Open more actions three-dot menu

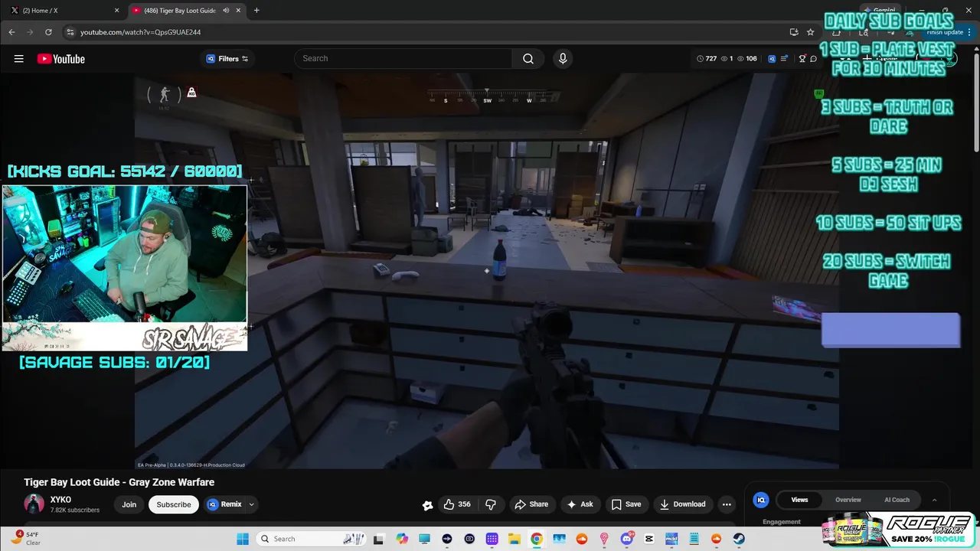(x=727, y=504)
